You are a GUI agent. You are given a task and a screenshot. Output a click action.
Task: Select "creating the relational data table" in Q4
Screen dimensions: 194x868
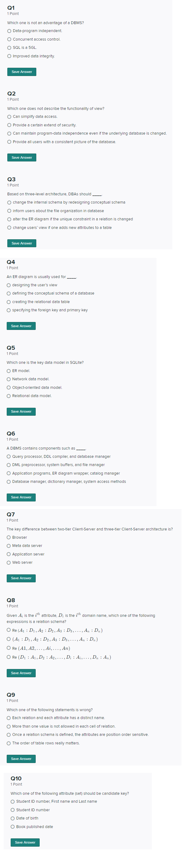pyautogui.click(x=9, y=302)
